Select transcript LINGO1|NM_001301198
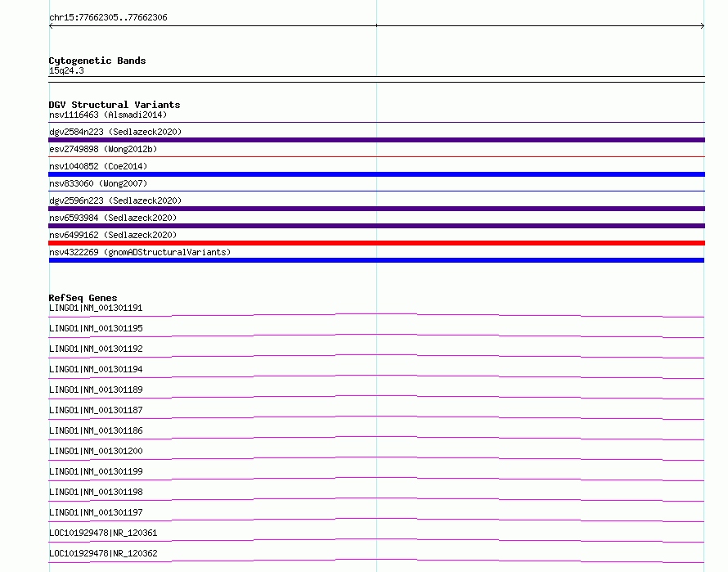 coord(96,492)
